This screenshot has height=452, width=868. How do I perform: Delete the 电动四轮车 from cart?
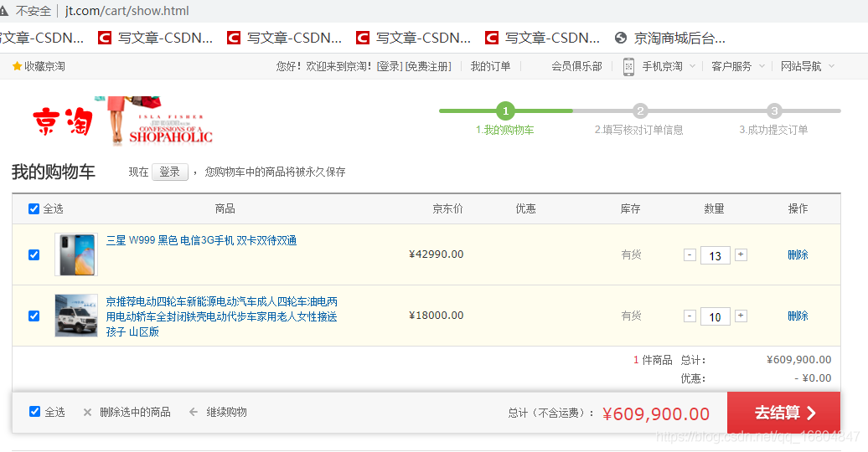point(798,316)
